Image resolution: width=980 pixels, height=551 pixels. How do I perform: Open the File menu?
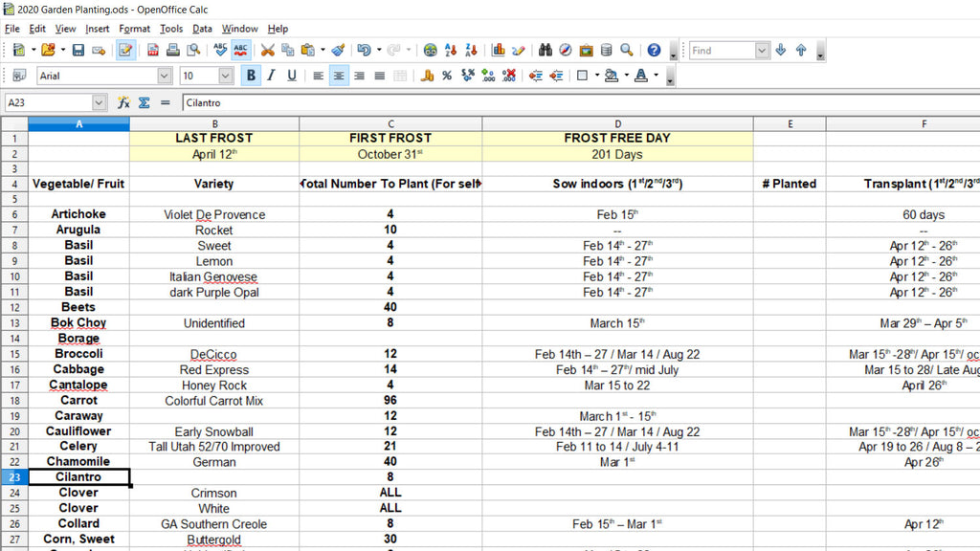[x=11, y=29]
